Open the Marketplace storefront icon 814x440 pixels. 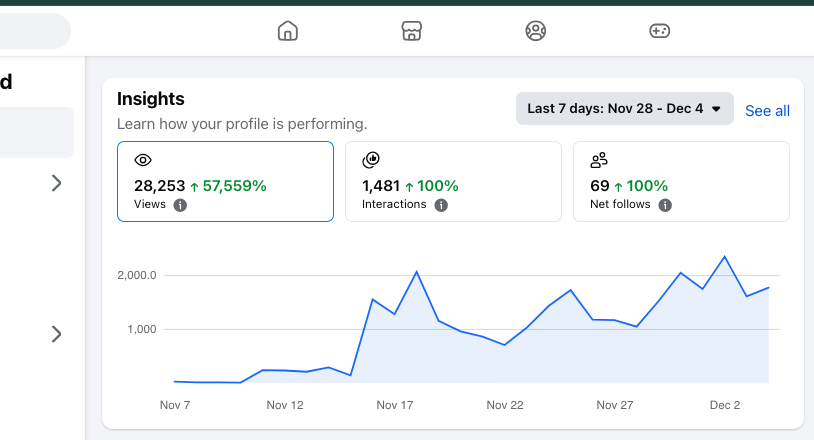tap(411, 31)
